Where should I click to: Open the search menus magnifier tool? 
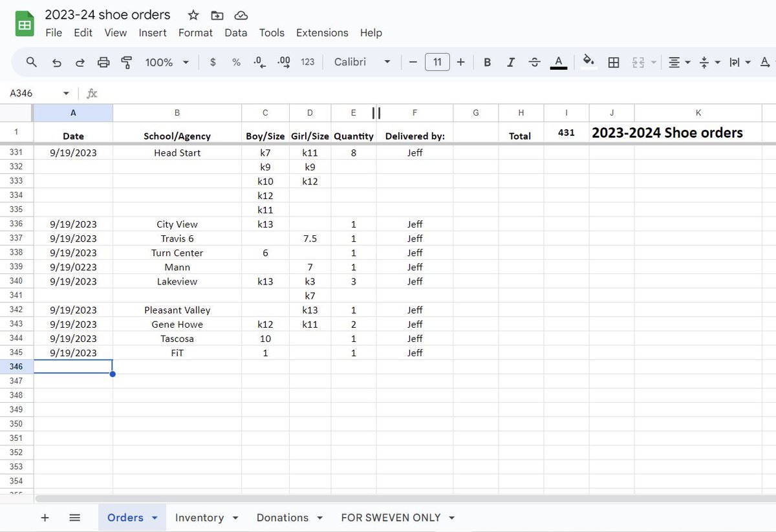[x=32, y=62]
